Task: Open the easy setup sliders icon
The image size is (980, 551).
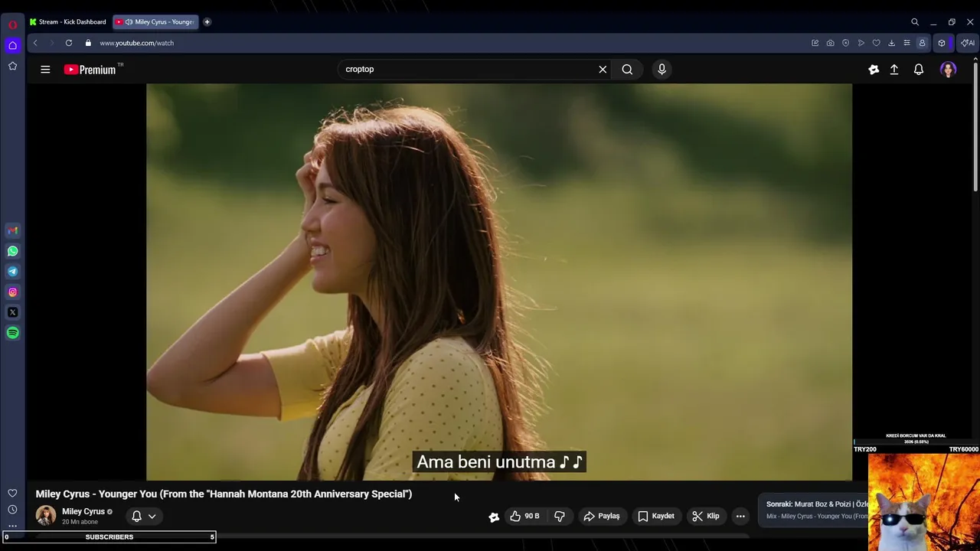Action: coord(907,43)
